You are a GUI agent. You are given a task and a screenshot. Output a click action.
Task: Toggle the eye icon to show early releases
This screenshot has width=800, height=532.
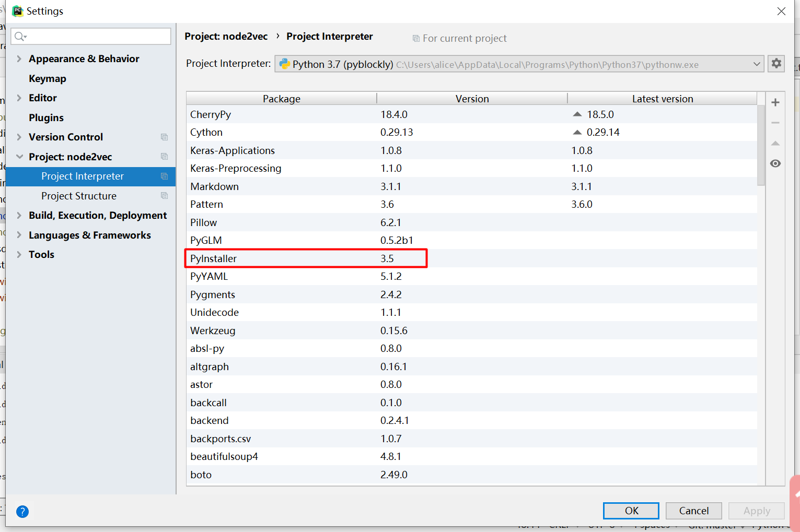775,163
